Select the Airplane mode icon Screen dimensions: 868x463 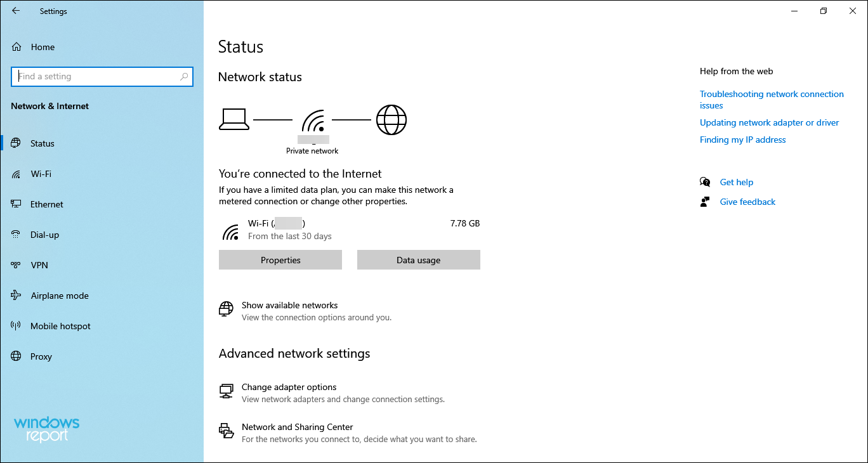16,295
